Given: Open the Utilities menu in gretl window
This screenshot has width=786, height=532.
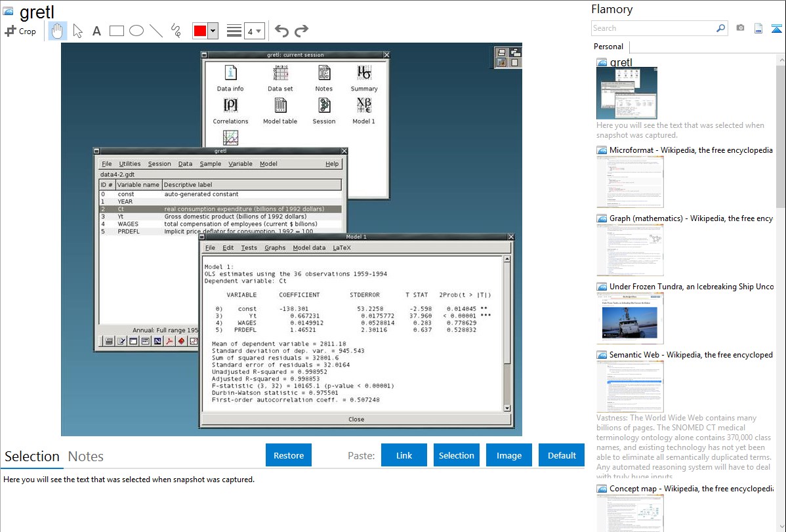Looking at the screenshot, I should point(130,164).
